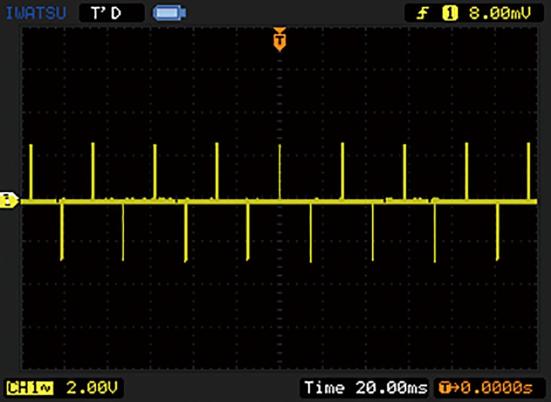This screenshot has width=551, height=402.
Task: Click the Time 20.00ms timebase readout
Action: pyautogui.click(x=366, y=388)
